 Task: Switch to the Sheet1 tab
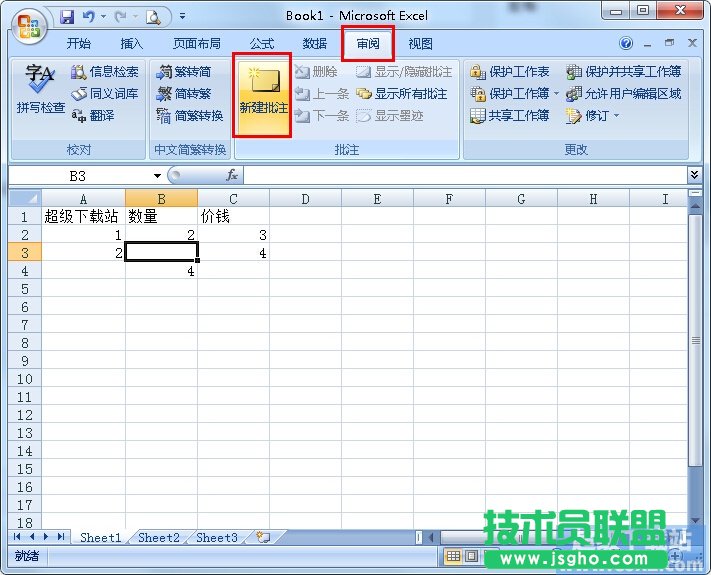pyautogui.click(x=101, y=537)
